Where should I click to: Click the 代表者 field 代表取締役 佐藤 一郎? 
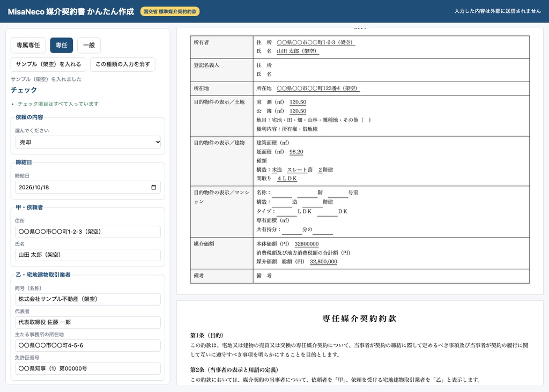pos(88,322)
